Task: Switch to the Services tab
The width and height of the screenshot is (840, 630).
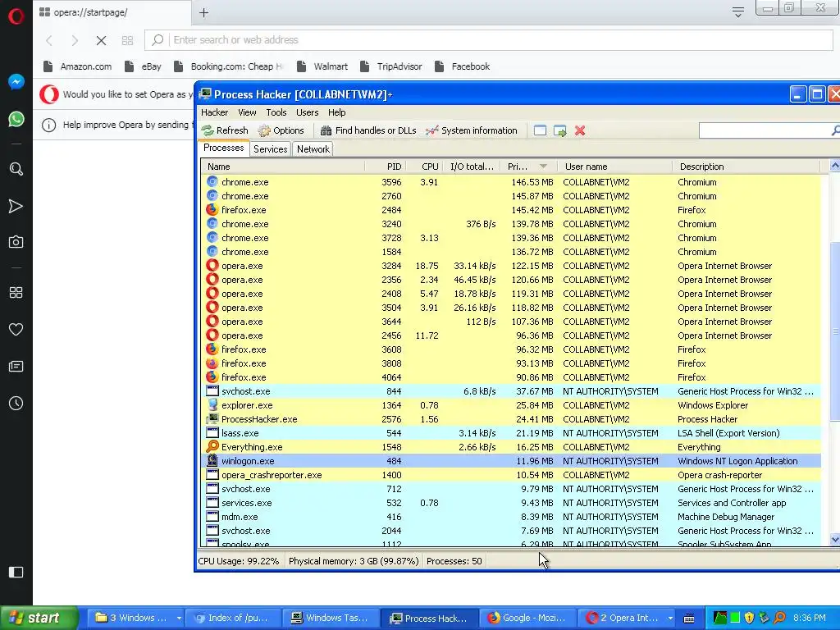Action: (x=270, y=149)
